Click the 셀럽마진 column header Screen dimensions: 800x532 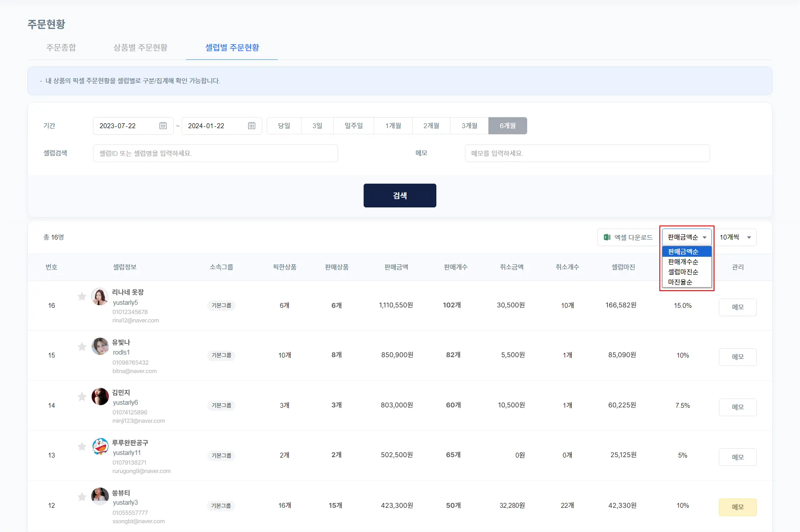click(623, 267)
